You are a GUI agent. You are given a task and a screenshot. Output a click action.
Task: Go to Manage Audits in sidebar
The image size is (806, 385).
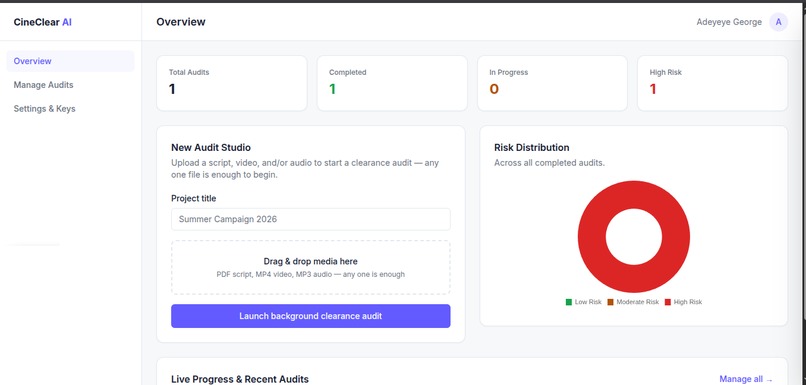pyautogui.click(x=43, y=85)
